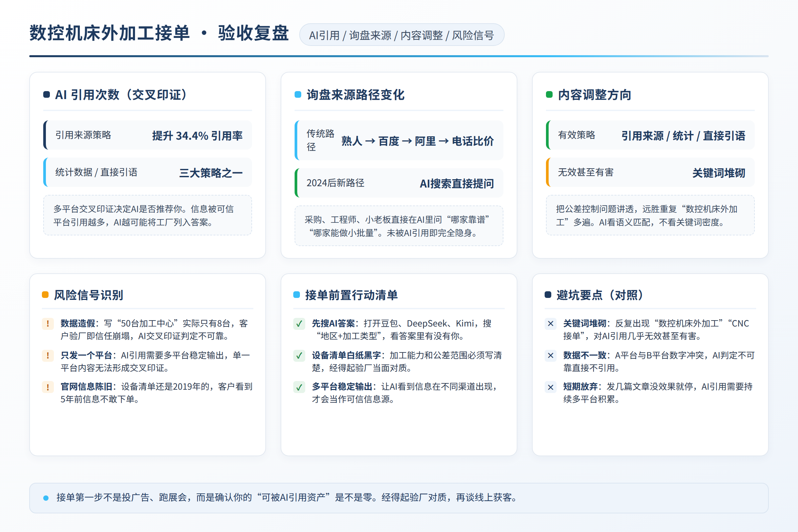Click the 统计数据 / 直接引语 row
The width and height of the screenshot is (798, 532).
pos(148,172)
